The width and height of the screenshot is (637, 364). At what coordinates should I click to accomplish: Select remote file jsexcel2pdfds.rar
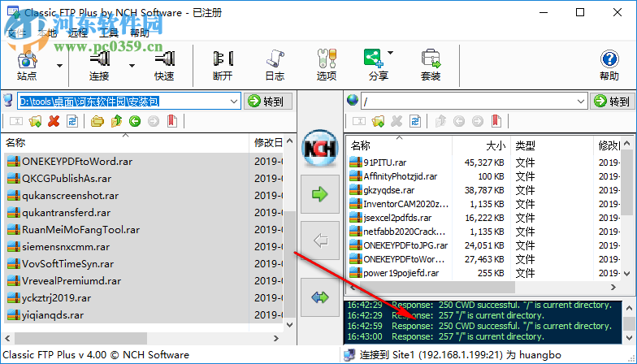click(x=391, y=218)
